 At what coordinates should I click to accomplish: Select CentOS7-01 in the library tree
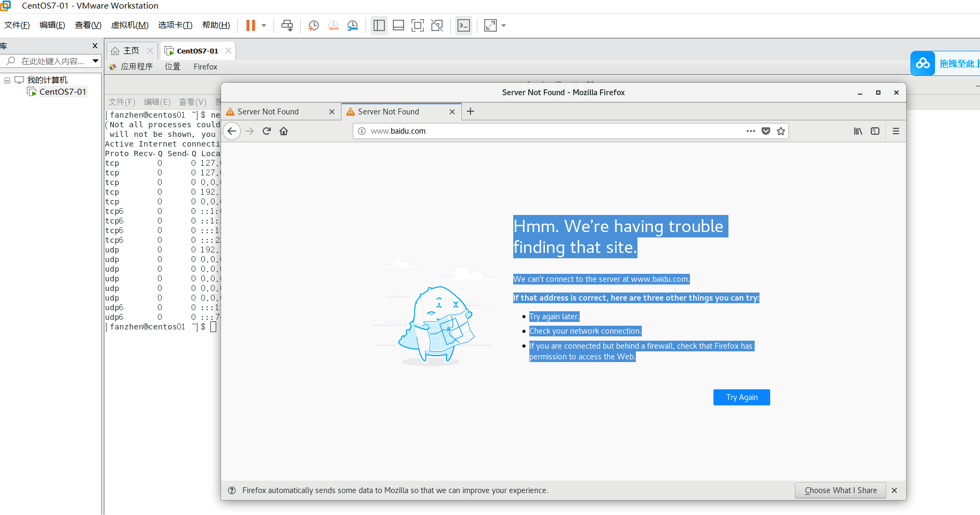click(63, 92)
